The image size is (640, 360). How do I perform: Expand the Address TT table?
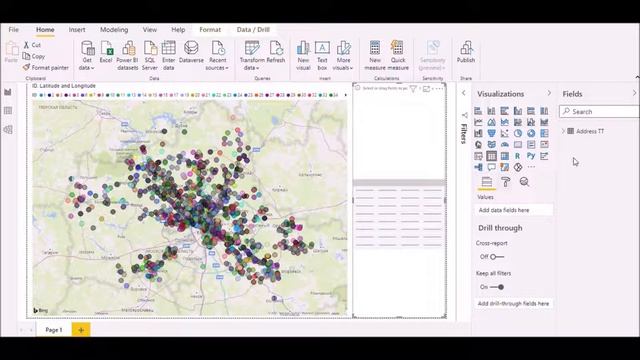[x=563, y=131]
